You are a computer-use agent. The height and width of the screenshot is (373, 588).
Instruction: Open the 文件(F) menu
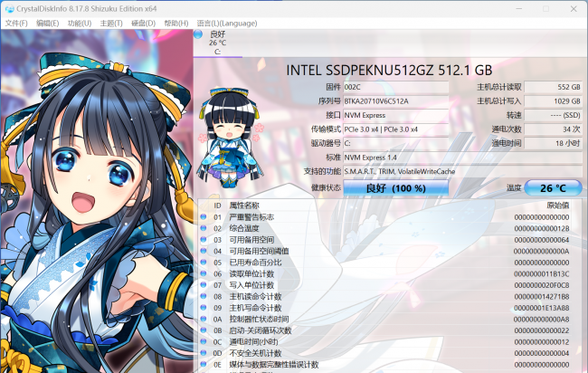click(16, 24)
